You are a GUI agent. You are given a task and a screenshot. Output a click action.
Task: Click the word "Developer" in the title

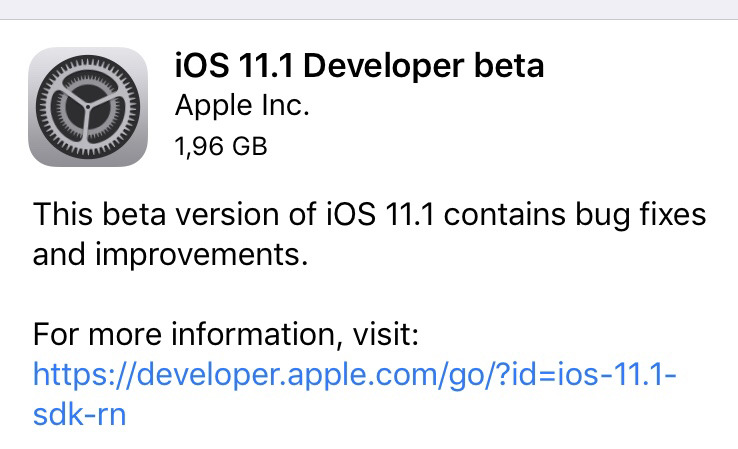384,65
